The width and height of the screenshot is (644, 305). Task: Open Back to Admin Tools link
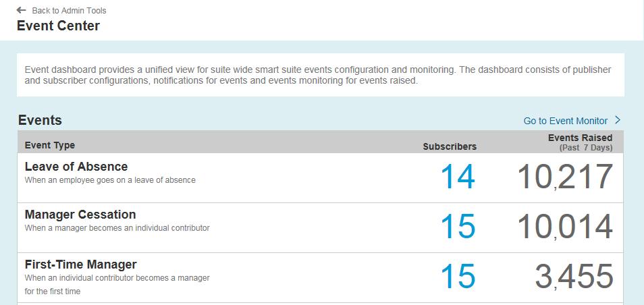[69, 10]
